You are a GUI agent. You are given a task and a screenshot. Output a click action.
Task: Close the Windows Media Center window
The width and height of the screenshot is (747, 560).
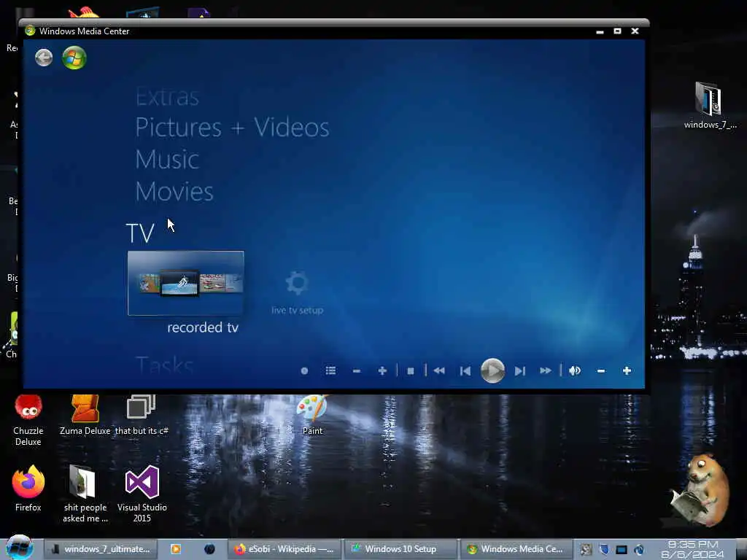pyautogui.click(x=635, y=31)
